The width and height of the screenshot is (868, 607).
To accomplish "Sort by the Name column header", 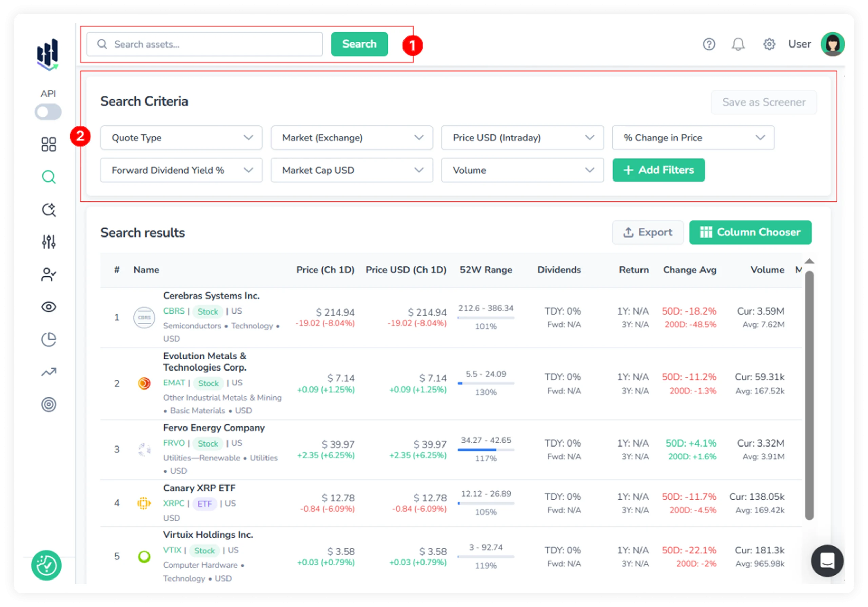I will coord(146,270).
